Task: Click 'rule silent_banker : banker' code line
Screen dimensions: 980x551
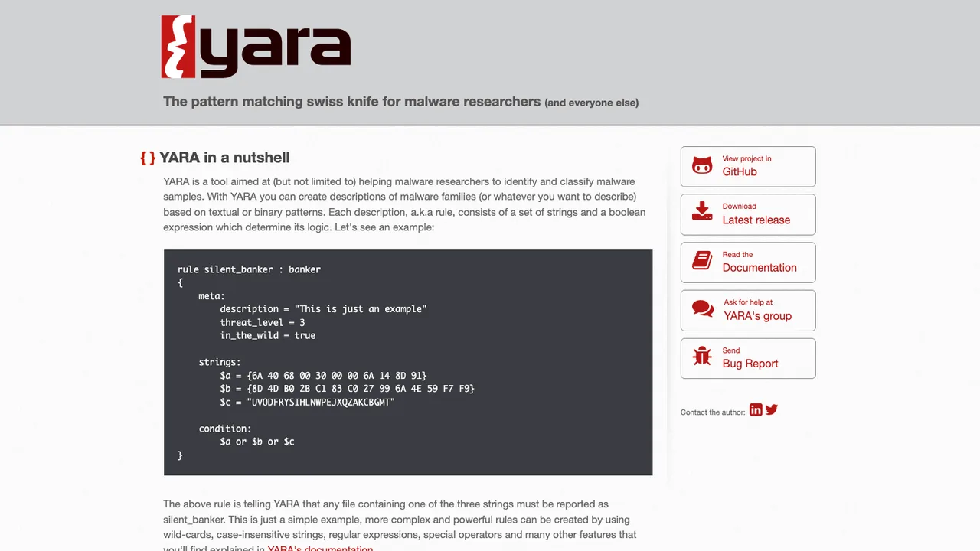Action: point(249,269)
